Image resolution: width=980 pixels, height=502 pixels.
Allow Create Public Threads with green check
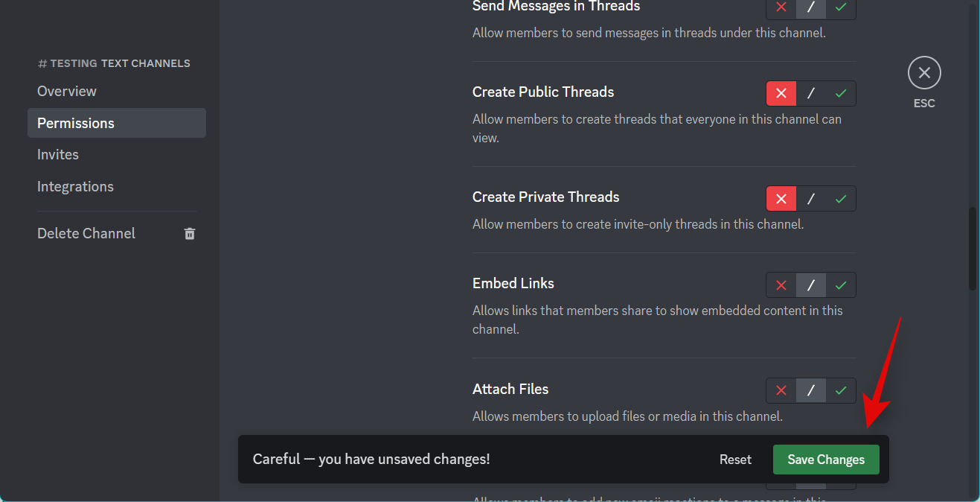point(841,94)
